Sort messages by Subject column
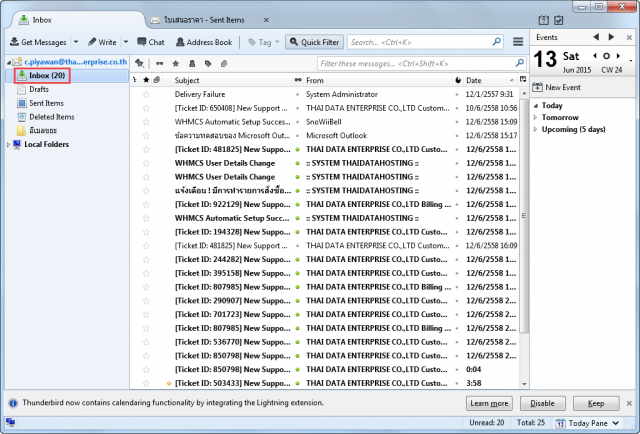 pos(187,80)
